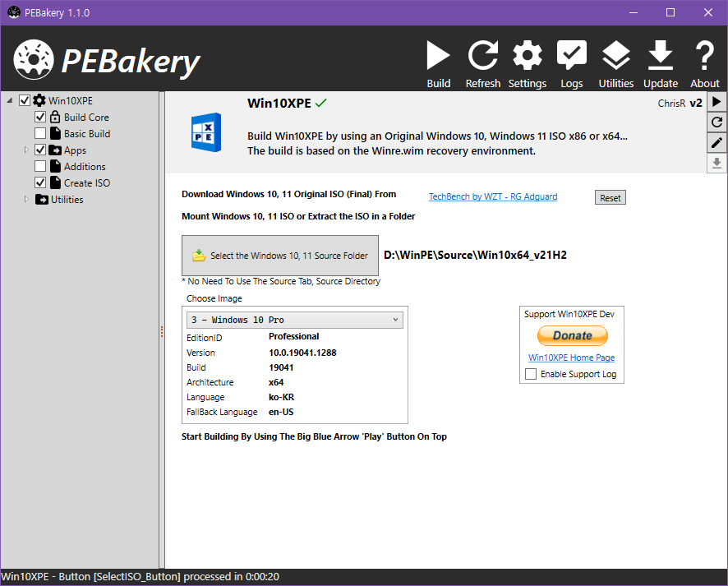Enable the Additions checkbox
This screenshot has width=728, height=586.
[40, 166]
